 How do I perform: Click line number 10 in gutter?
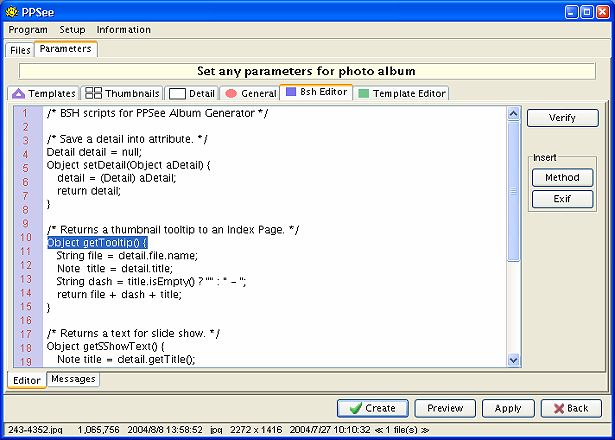click(x=26, y=238)
